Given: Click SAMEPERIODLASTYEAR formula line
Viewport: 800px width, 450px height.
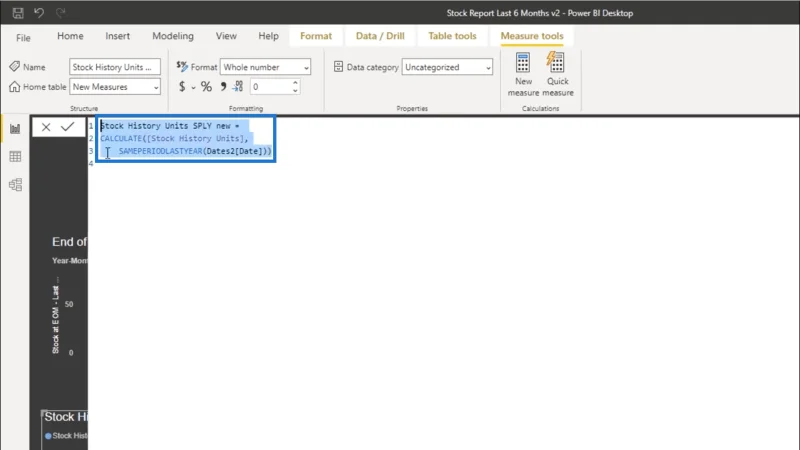Looking at the screenshot, I should pyautogui.click(x=195, y=151).
